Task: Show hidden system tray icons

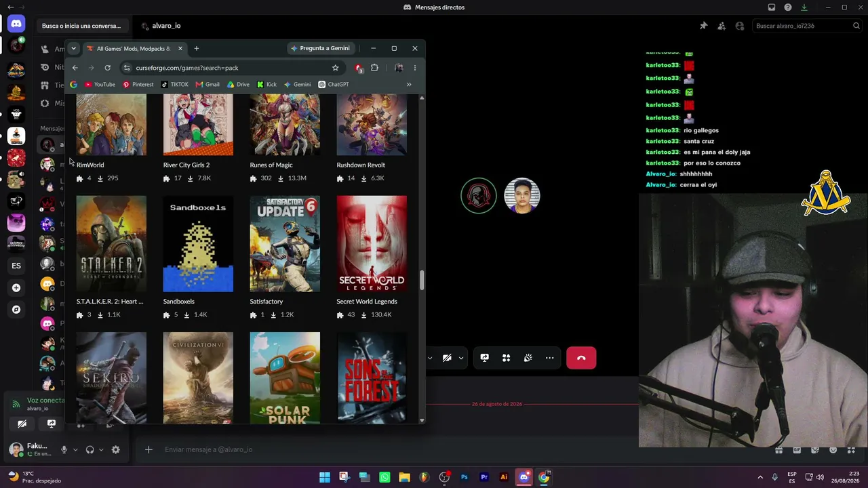Action: (759, 477)
